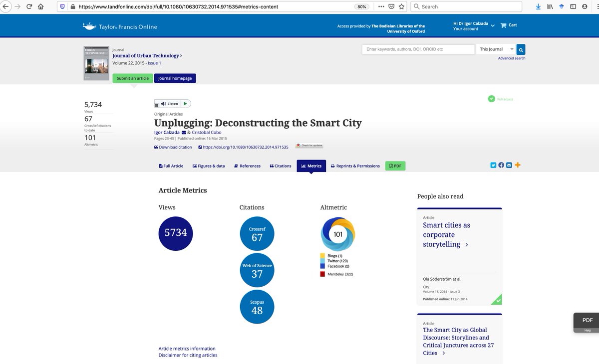Open the page actions three-dot menu
Viewport: 599px width, 364px height.
(x=381, y=6)
